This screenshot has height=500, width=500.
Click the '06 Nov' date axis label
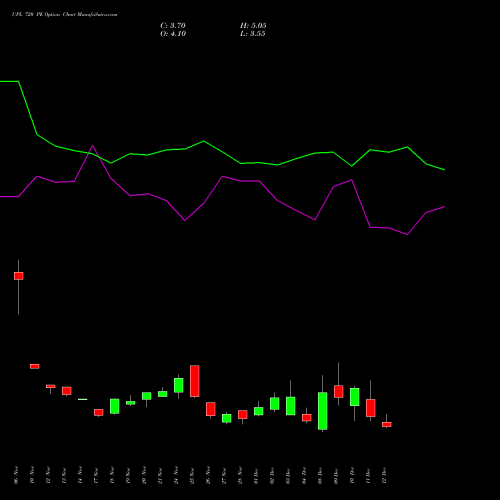click(x=16, y=475)
